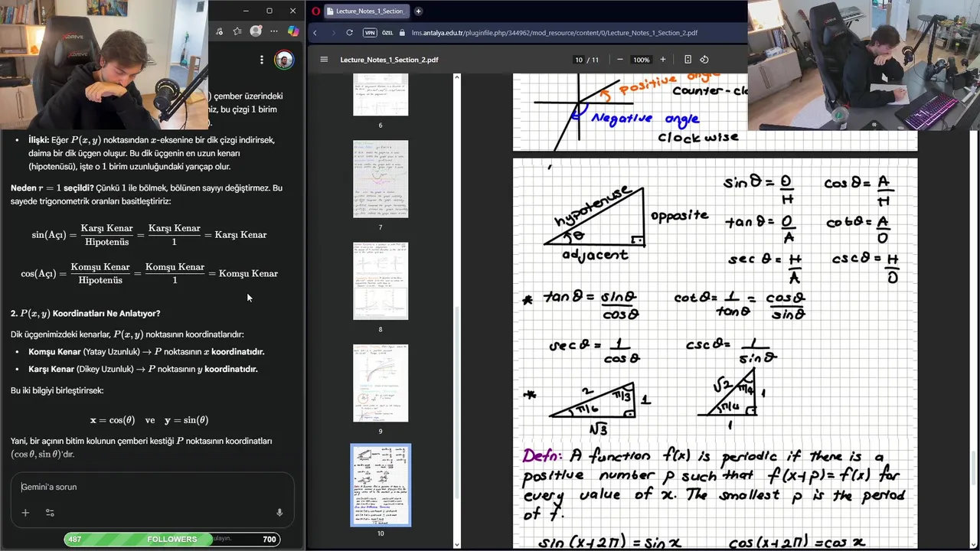Open page 9 thumbnail in PDF sidebar

point(381,383)
